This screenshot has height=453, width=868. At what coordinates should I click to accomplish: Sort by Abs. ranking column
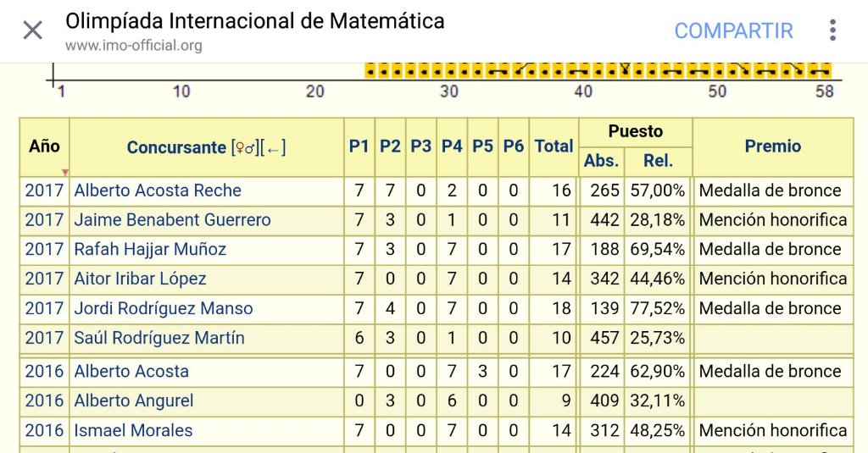point(601,161)
